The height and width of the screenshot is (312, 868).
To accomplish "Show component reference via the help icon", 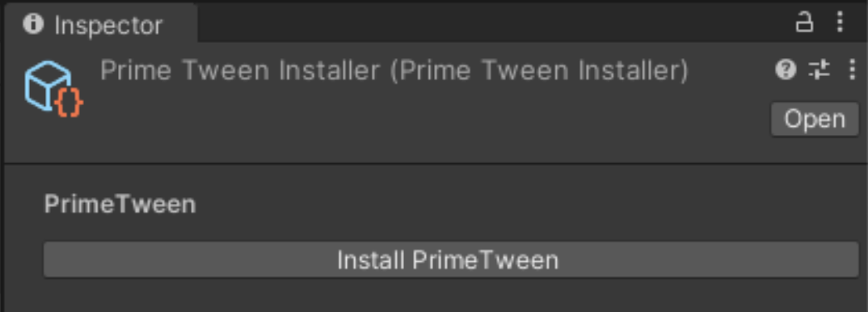I will pos(786,70).
